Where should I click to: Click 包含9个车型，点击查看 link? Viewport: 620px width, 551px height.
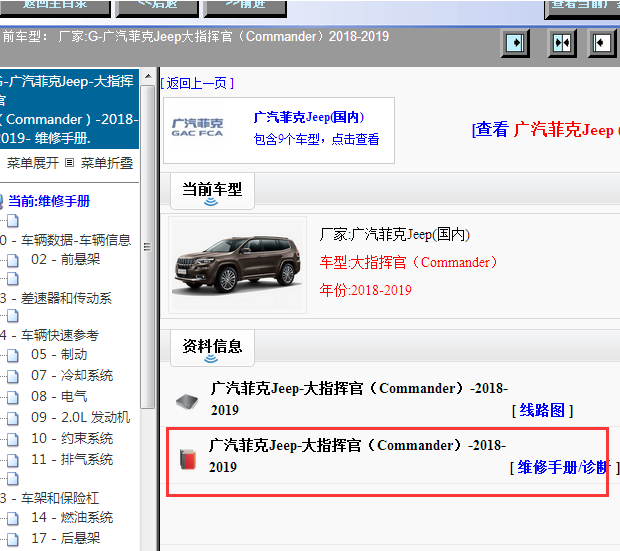tap(316, 139)
